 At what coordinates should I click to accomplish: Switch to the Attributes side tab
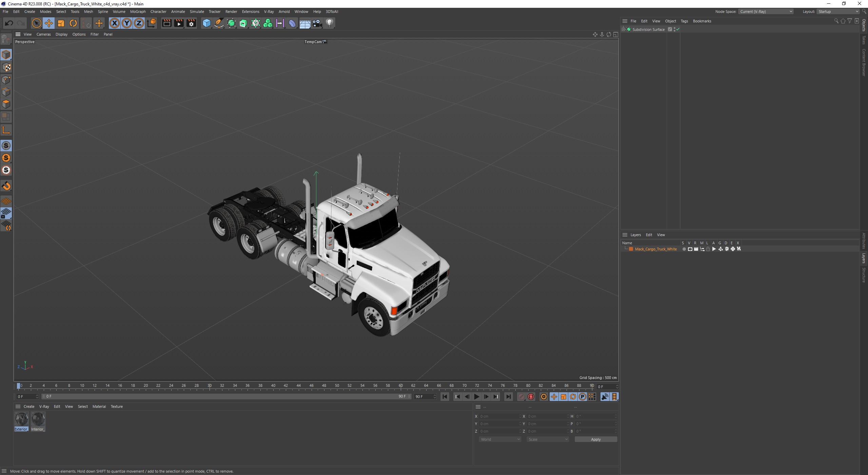click(864, 241)
